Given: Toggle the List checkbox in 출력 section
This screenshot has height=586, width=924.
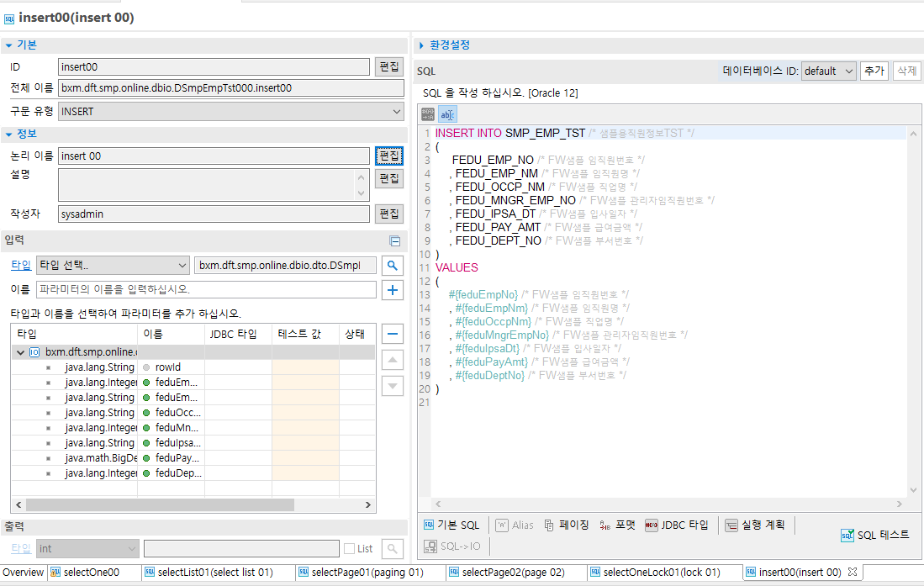Looking at the screenshot, I should pyautogui.click(x=349, y=549).
